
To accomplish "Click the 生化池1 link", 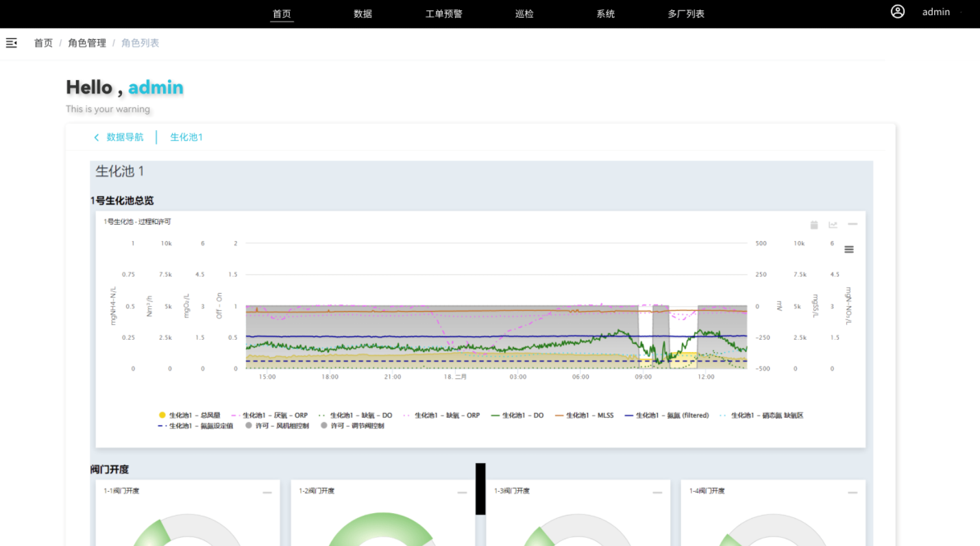I will click(x=186, y=138).
